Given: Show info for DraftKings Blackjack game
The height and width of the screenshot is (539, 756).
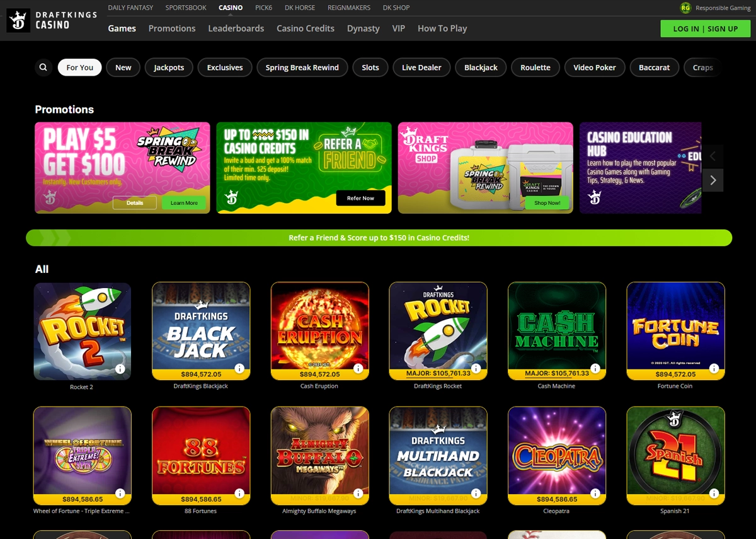Looking at the screenshot, I should [239, 368].
